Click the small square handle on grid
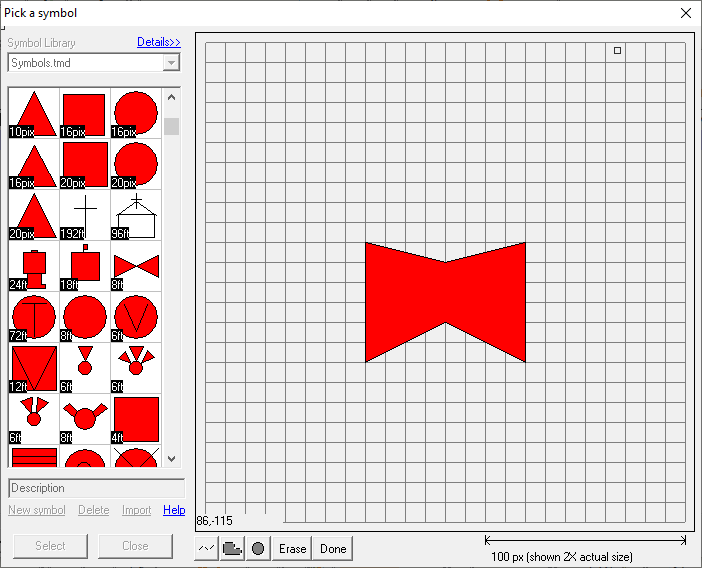 coord(617,51)
